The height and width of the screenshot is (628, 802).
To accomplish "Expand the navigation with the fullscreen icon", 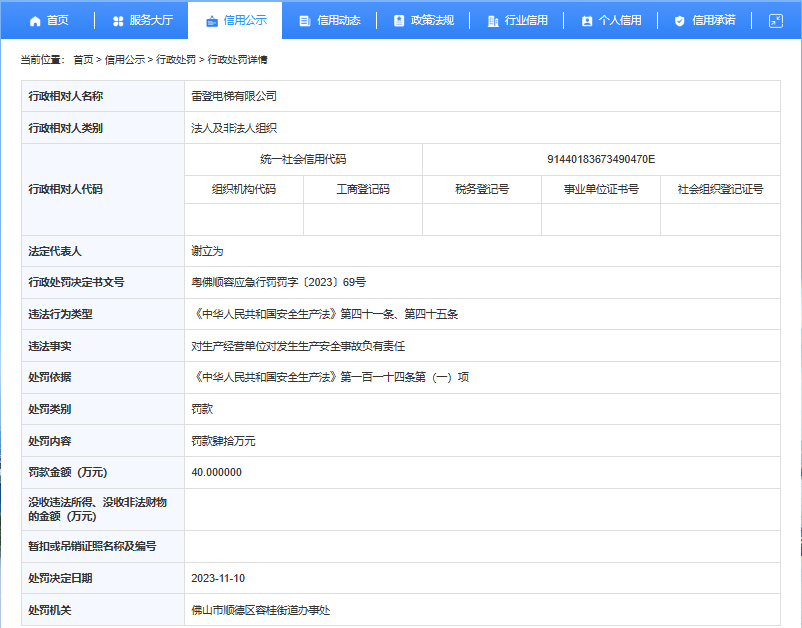I will point(775,20).
